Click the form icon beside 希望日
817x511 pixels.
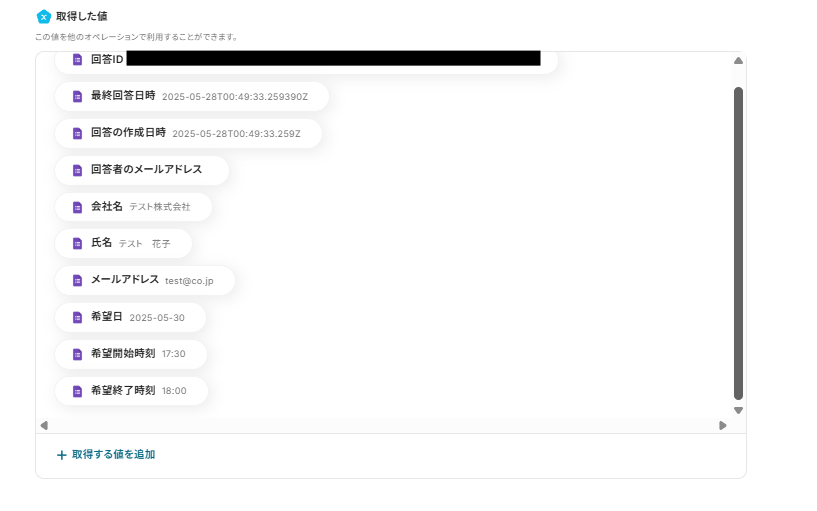[77, 317]
